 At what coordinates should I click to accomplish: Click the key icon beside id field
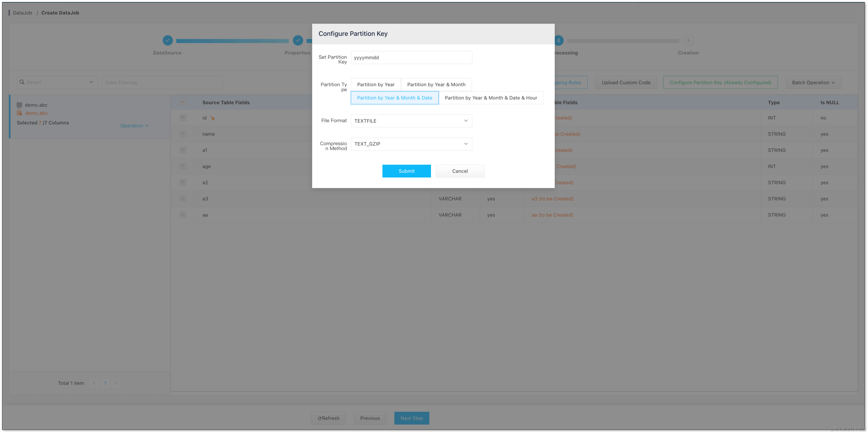tap(212, 118)
